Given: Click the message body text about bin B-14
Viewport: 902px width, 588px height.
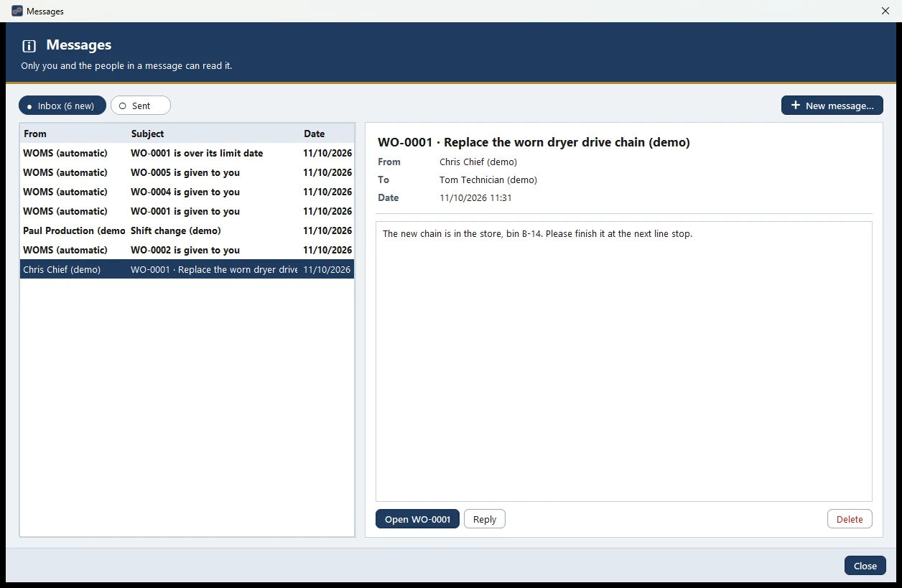Looking at the screenshot, I should coord(537,234).
